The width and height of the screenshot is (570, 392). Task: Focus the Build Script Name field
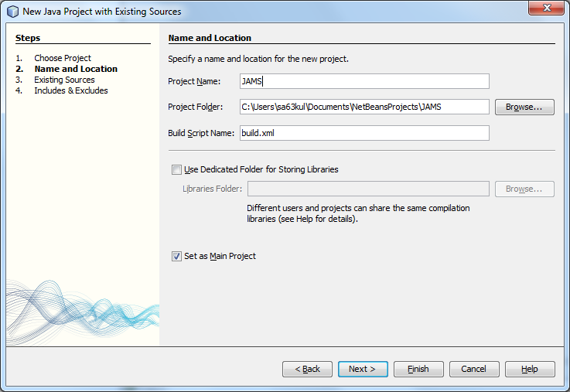click(364, 133)
